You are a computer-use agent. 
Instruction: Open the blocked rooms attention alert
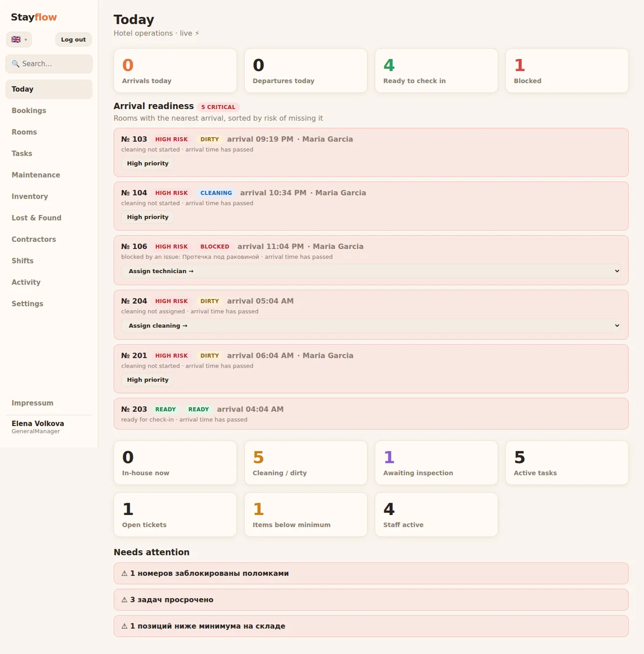pyautogui.click(x=371, y=574)
